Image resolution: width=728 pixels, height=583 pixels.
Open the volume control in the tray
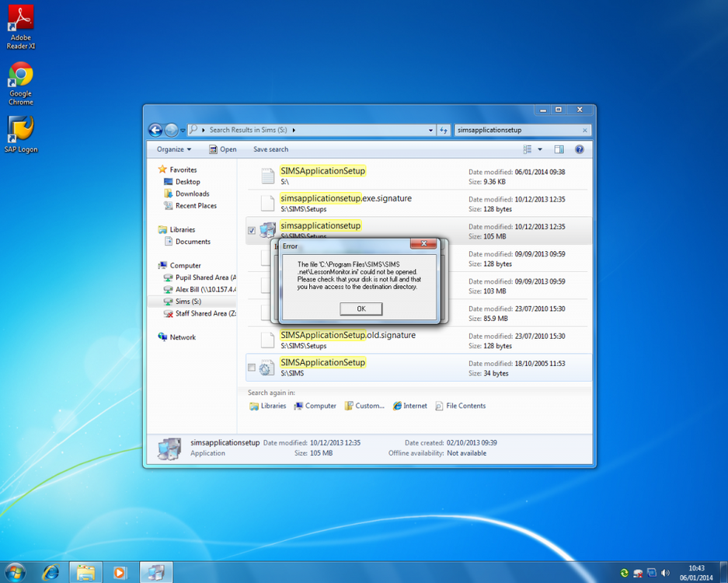(665, 573)
